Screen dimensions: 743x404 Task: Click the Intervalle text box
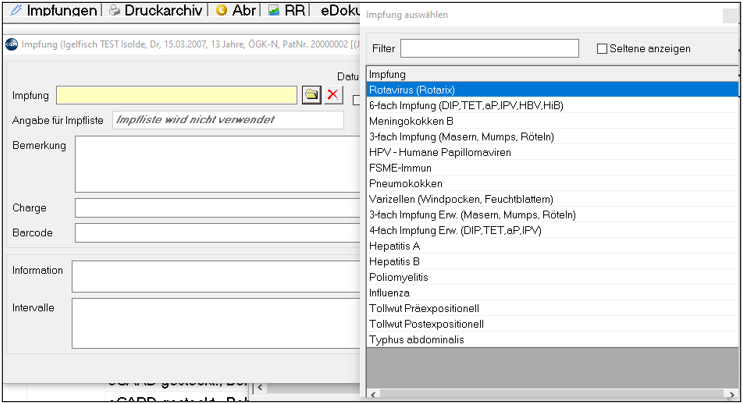click(216, 323)
